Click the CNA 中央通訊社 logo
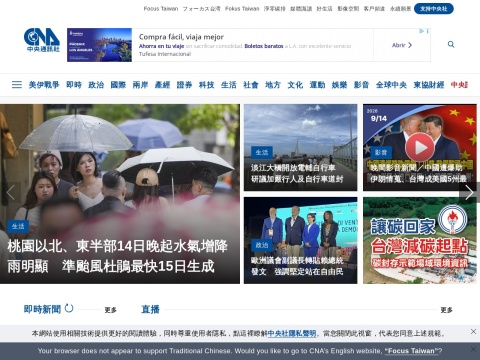This screenshot has width=480, height=360. (42, 40)
